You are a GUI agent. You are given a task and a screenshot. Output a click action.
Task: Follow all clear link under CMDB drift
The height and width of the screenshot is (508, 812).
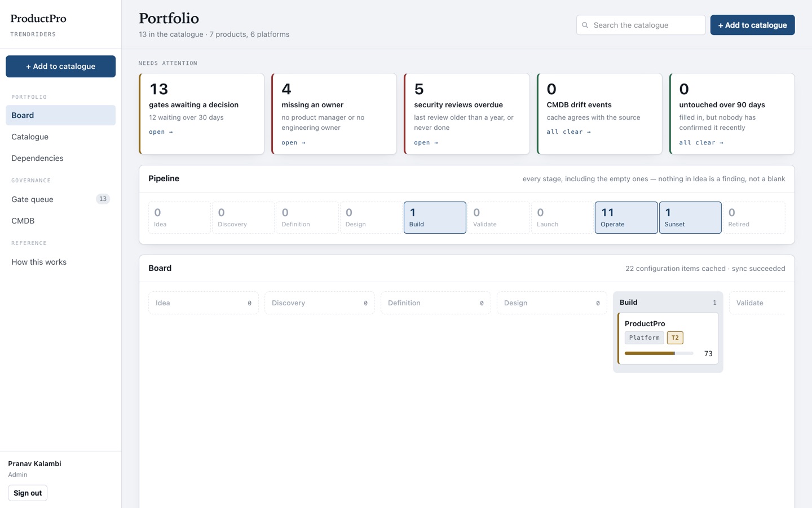(568, 132)
